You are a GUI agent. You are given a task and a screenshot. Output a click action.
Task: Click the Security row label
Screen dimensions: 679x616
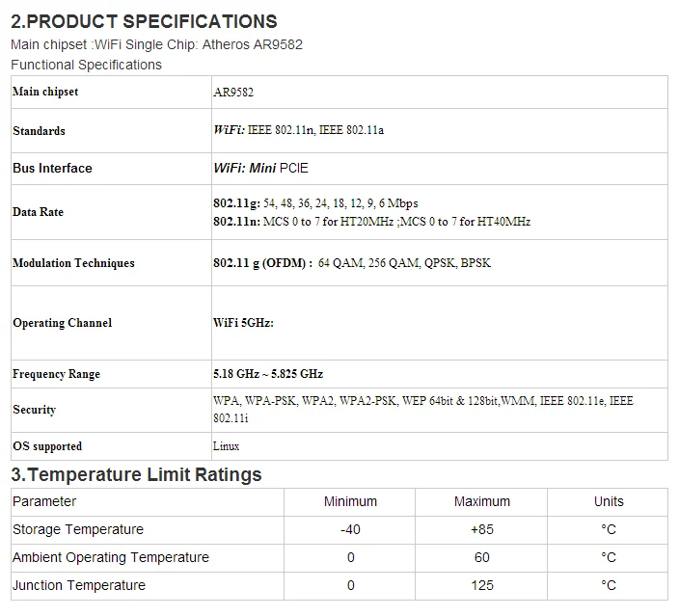click(34, 410)
